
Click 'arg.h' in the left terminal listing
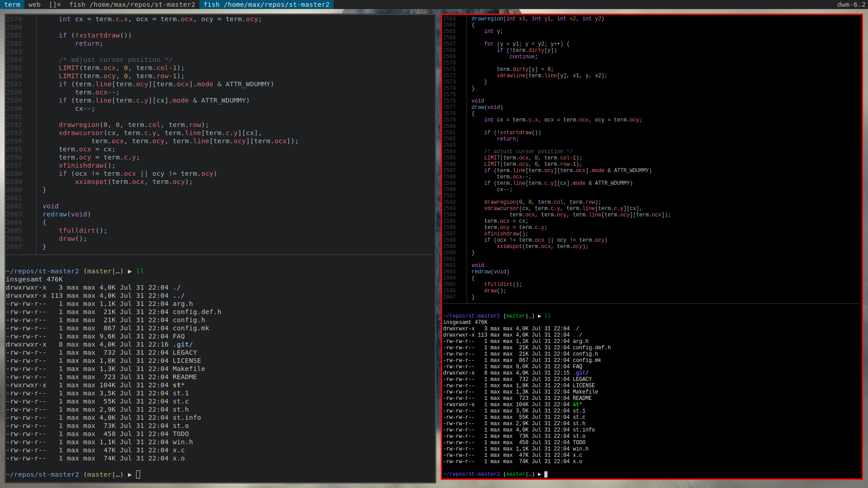(x=183, y=304)
